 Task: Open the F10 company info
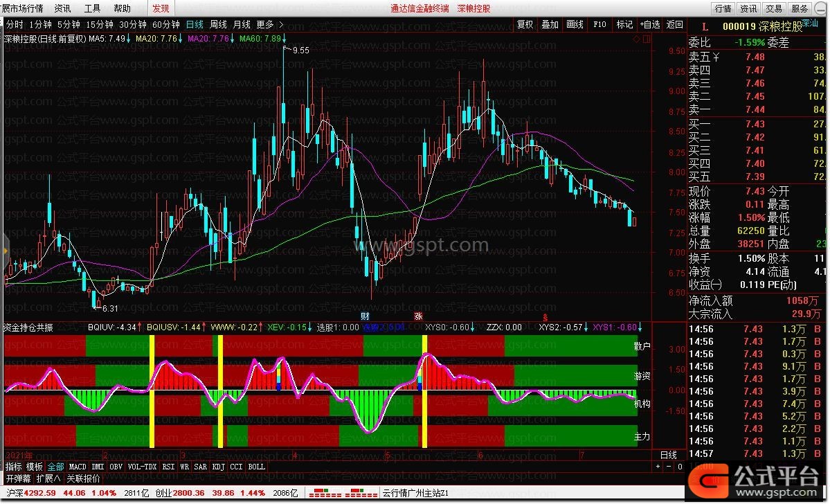click(x=599, y=24)
